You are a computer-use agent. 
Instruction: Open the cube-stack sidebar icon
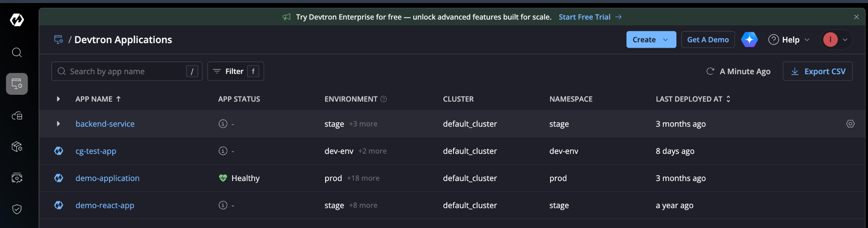[17, 146]
